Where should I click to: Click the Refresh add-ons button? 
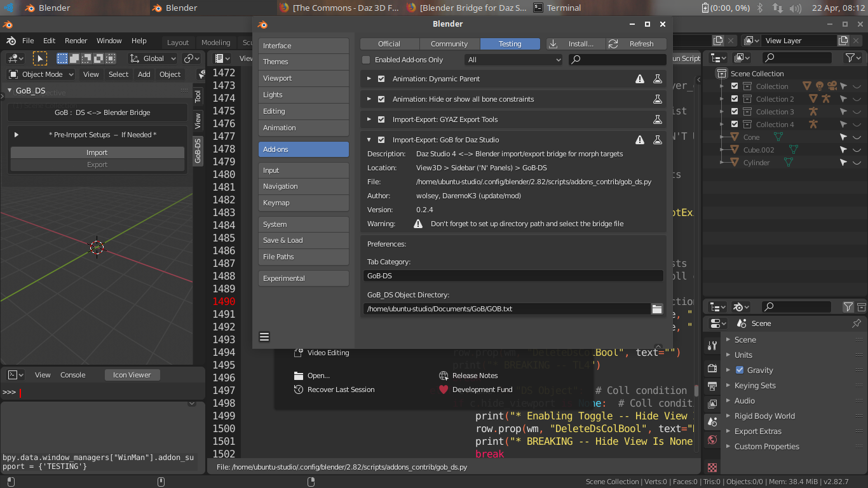pos(636,44)
